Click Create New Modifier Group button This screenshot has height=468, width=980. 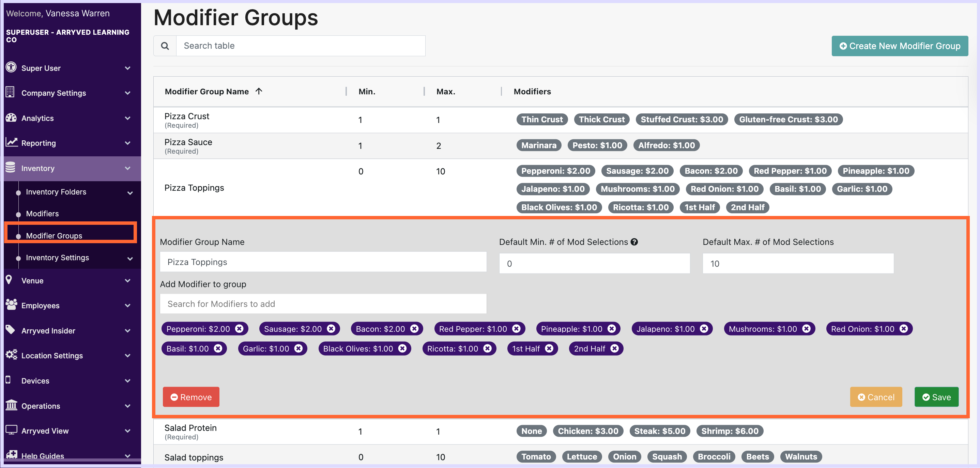[899, 46]
